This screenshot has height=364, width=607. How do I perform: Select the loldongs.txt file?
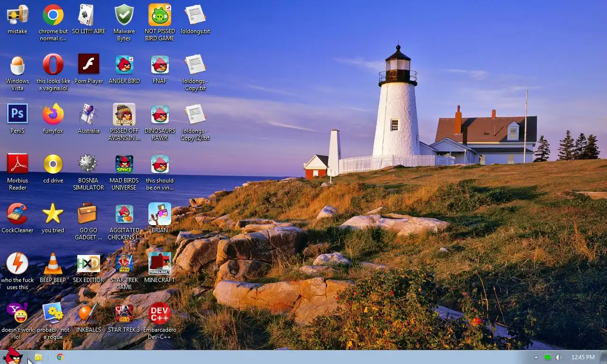195,19
